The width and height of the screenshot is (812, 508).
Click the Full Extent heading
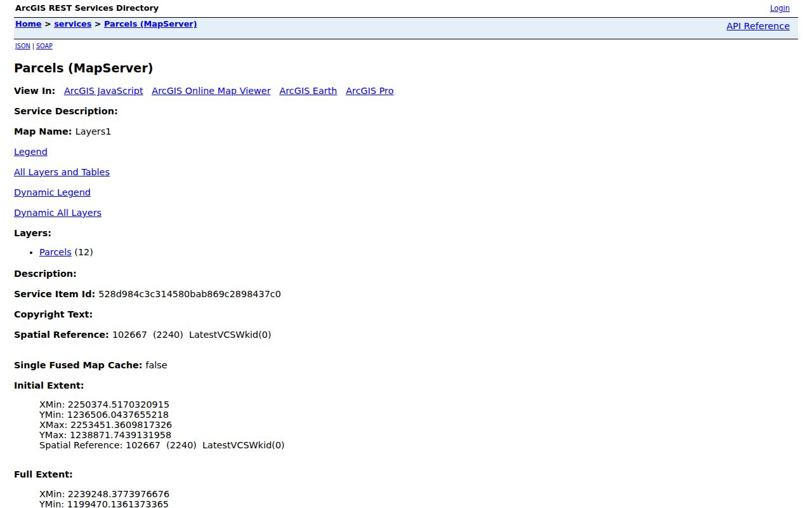coord(43,474)
